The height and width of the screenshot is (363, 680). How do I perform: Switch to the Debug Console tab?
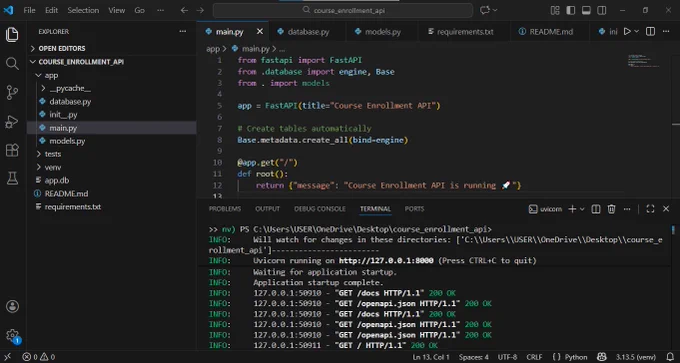(x=320, y=209)
